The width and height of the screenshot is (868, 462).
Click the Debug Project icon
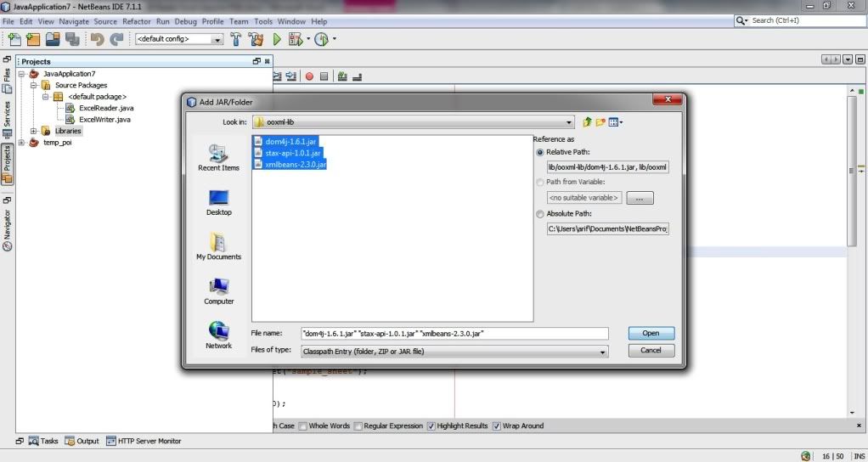295,39
